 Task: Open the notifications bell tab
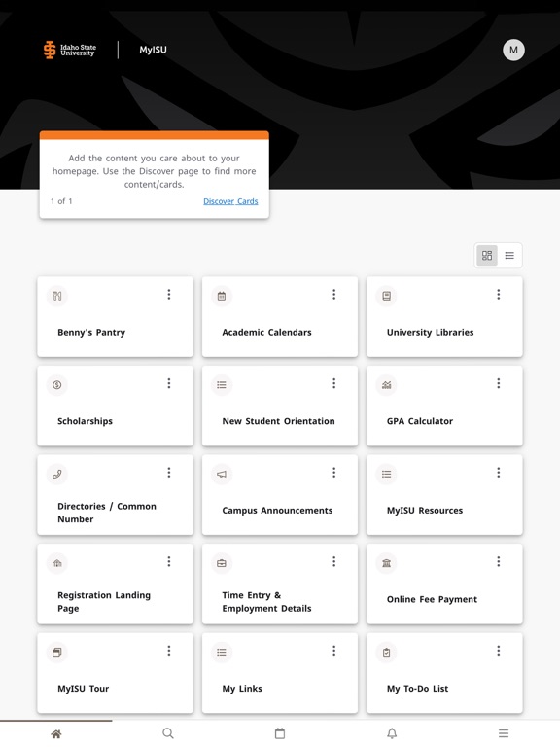[x=392, y=733]
